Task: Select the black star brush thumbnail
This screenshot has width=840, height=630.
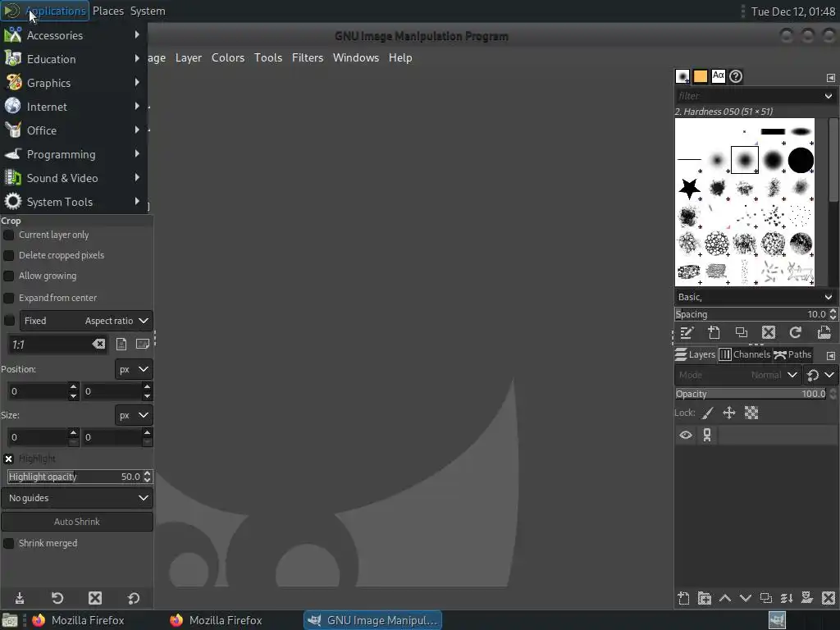Action: [x=689, y=188]
